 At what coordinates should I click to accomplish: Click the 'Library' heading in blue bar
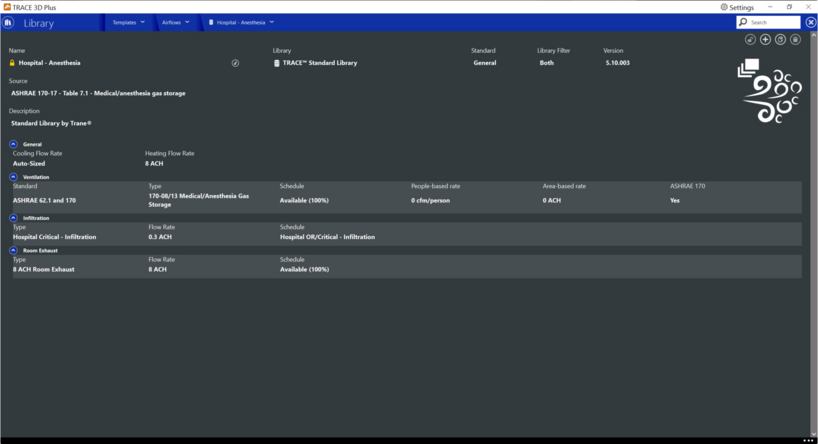tap(39, 23)
